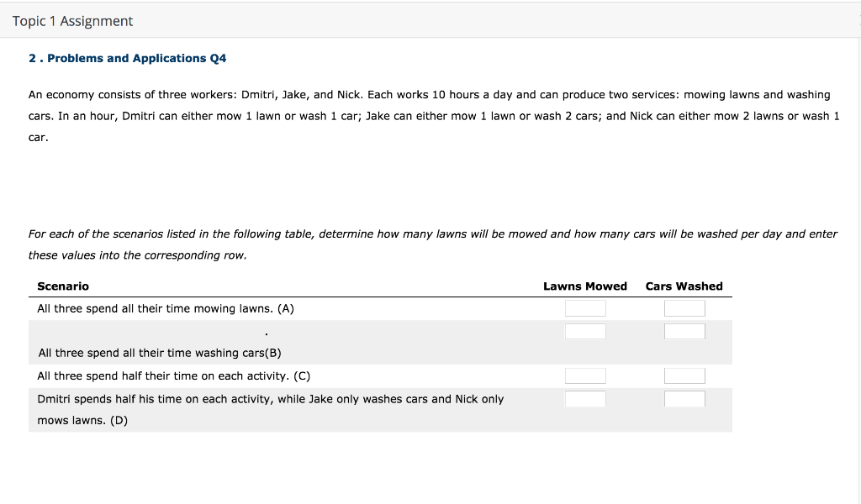861x504 pixels.
Task: Select the Cars Washed box for scenario B
Action: point(684,331)
